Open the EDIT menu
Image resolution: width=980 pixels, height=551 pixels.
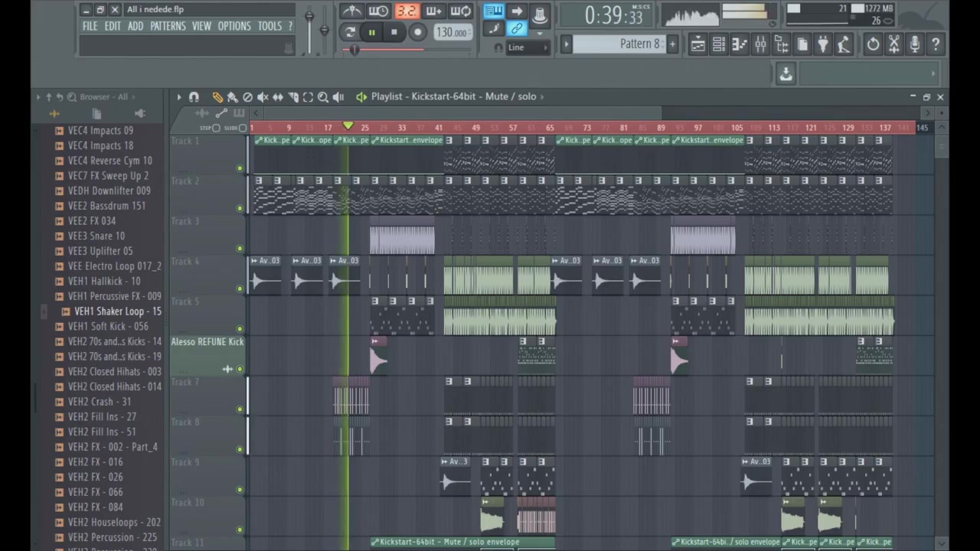(113, 26)
